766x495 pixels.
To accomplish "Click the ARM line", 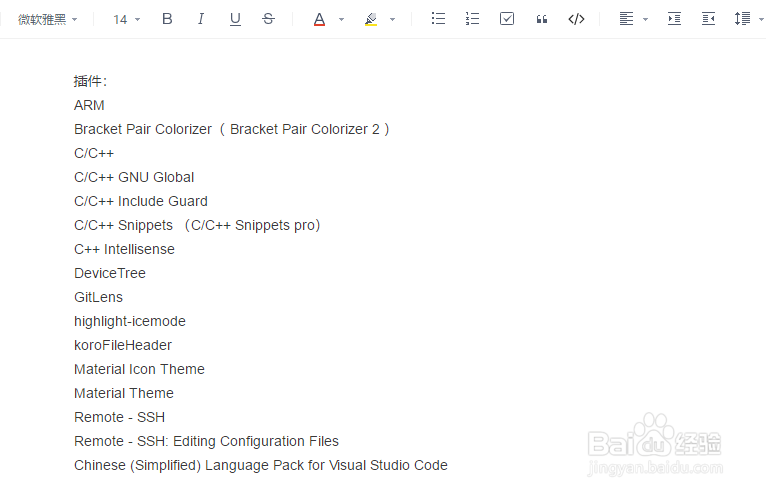I will click(89, 105).
